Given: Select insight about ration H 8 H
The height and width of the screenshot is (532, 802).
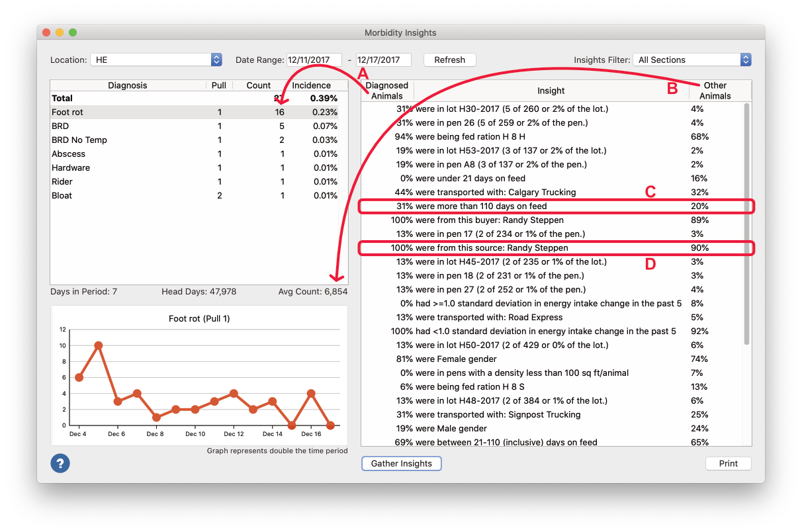Looking at the screenshot, I should pyautogui.click(x=552, y=136).
